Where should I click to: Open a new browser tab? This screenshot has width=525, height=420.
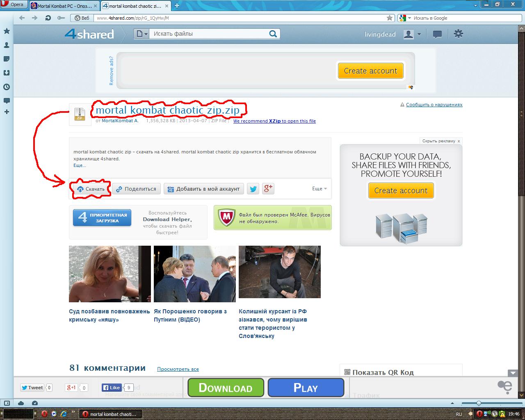[177, 6]
